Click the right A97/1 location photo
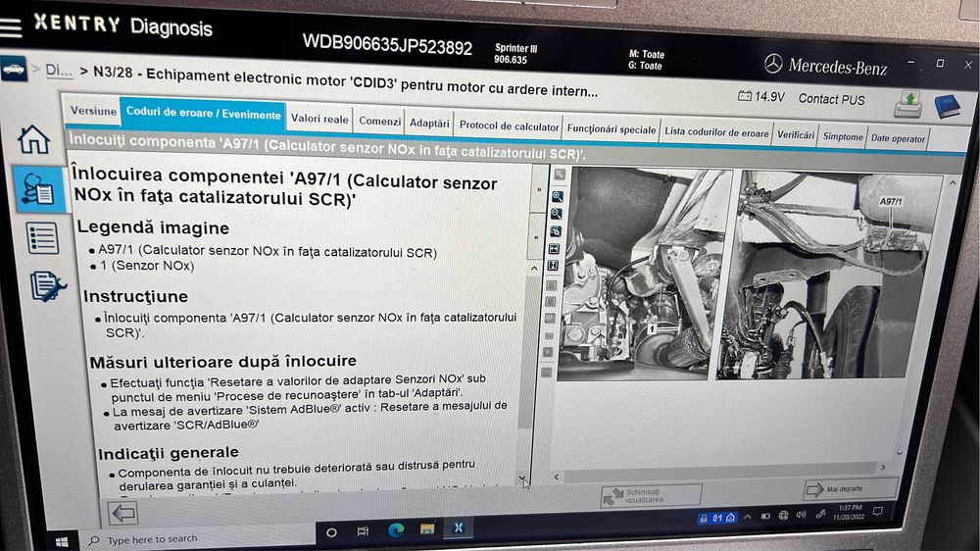 coord(828,275)
